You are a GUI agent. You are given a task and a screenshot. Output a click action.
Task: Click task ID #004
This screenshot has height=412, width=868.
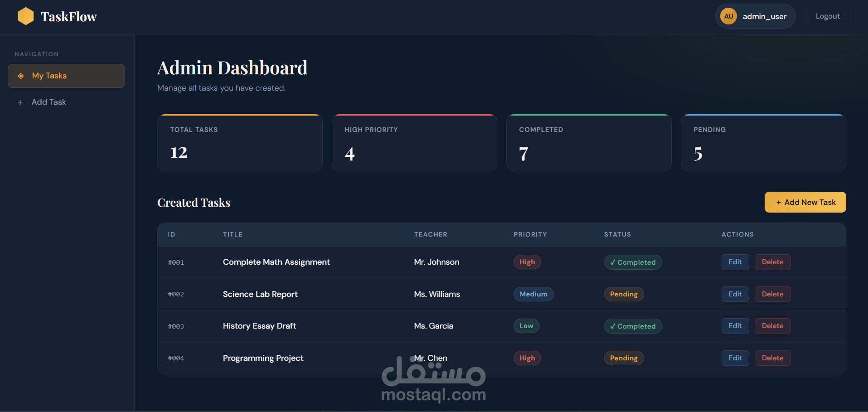(x=176, y=358)
